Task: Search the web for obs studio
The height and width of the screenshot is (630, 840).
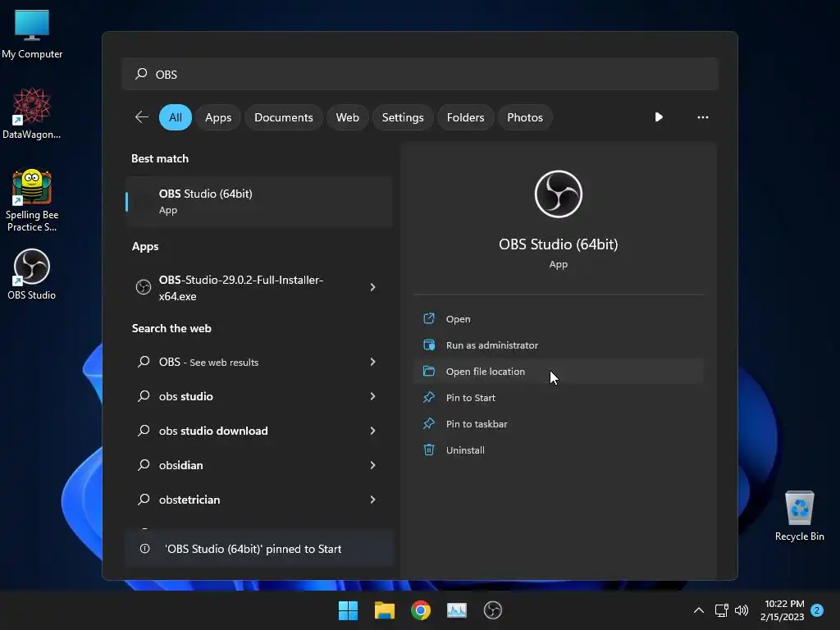Action: [x=259, y=396]
